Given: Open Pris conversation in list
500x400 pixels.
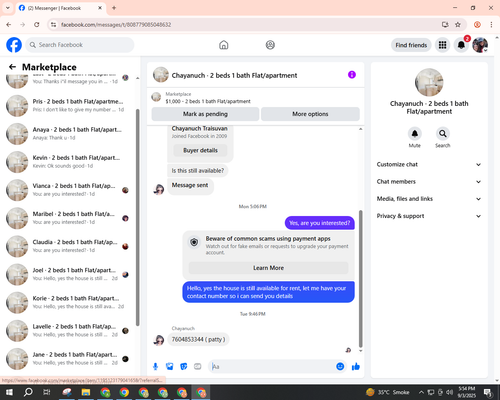Looking at the screenshot, I should tap(68, 105).
